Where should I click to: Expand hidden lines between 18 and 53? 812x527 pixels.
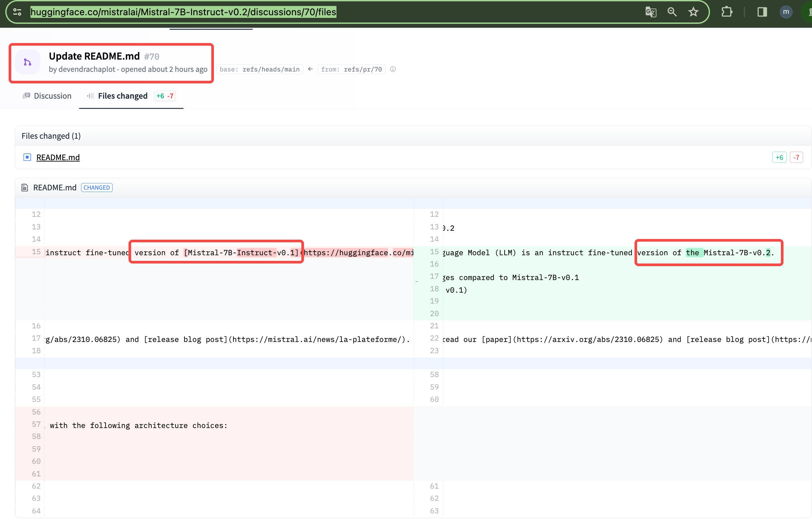(413, 363)
